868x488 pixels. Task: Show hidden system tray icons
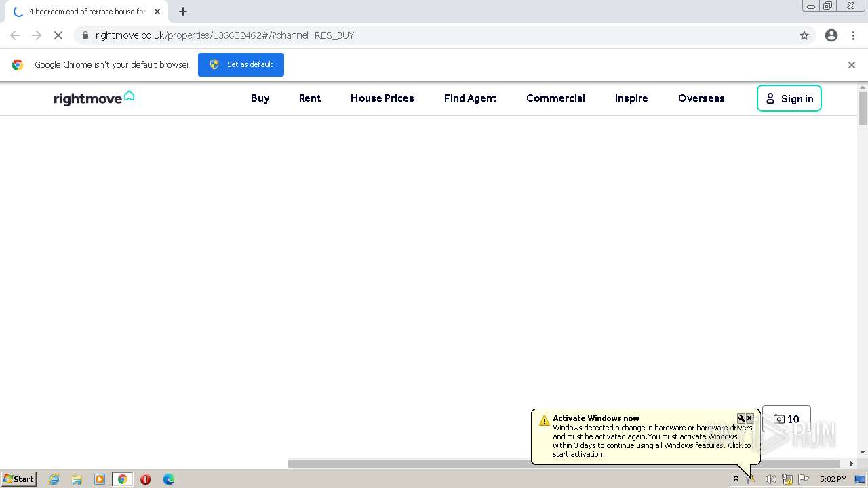pyautogui.click(x=736, y=479)
